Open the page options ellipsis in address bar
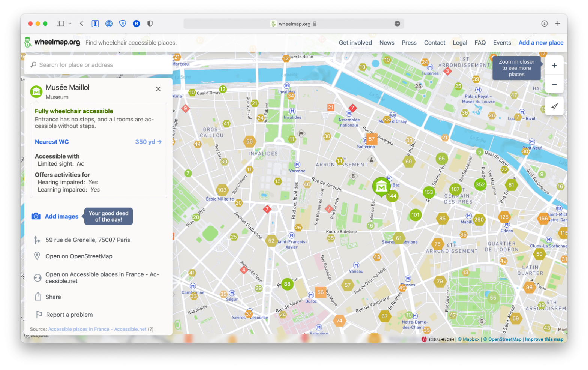The image size is (588, 370). [x=397, y=24]
